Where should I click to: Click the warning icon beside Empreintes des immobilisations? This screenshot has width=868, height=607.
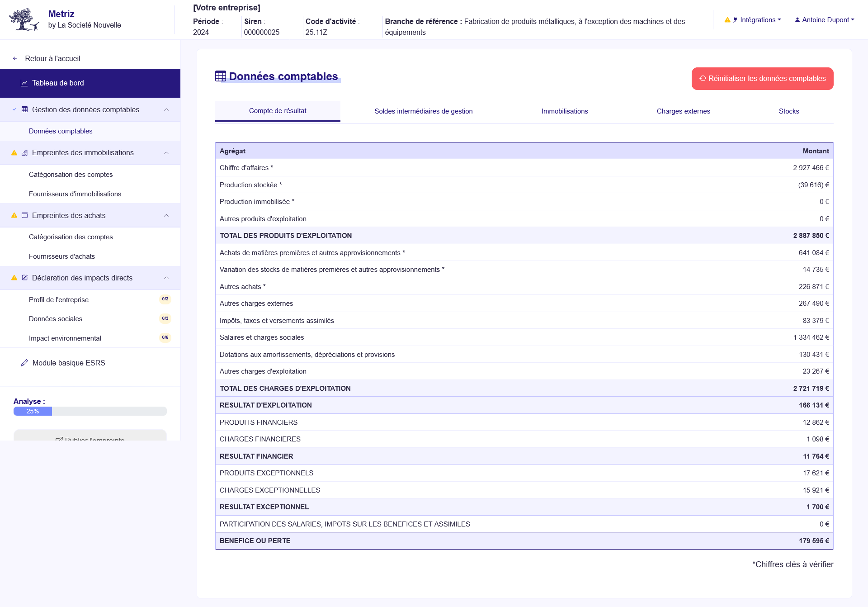[x=14, y=152]
